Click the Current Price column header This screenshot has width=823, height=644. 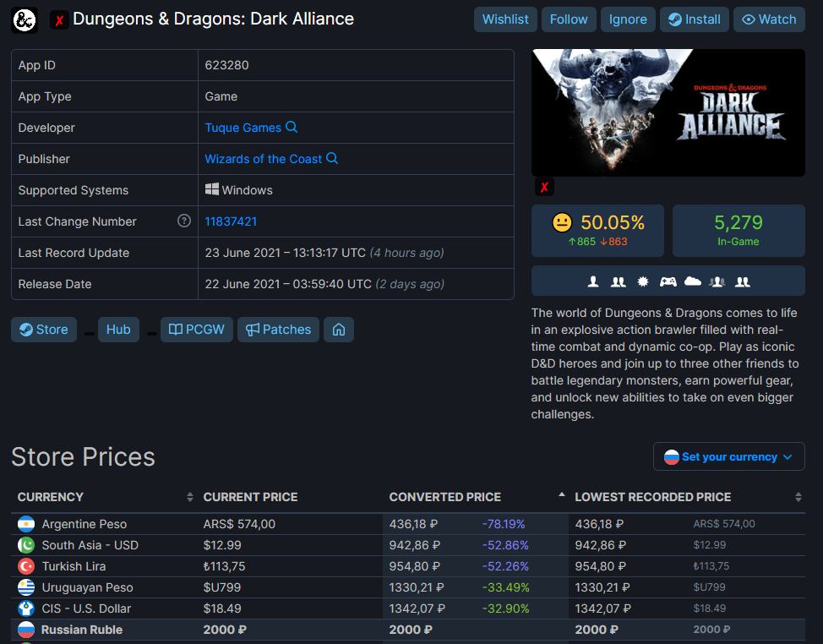[250, 497]
